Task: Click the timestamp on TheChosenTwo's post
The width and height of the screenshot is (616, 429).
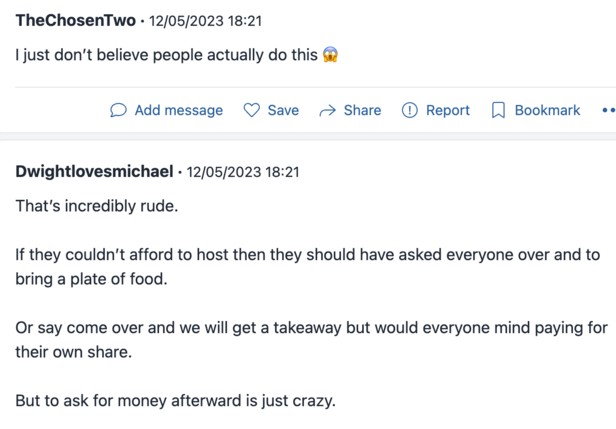Action: (205, 21)
